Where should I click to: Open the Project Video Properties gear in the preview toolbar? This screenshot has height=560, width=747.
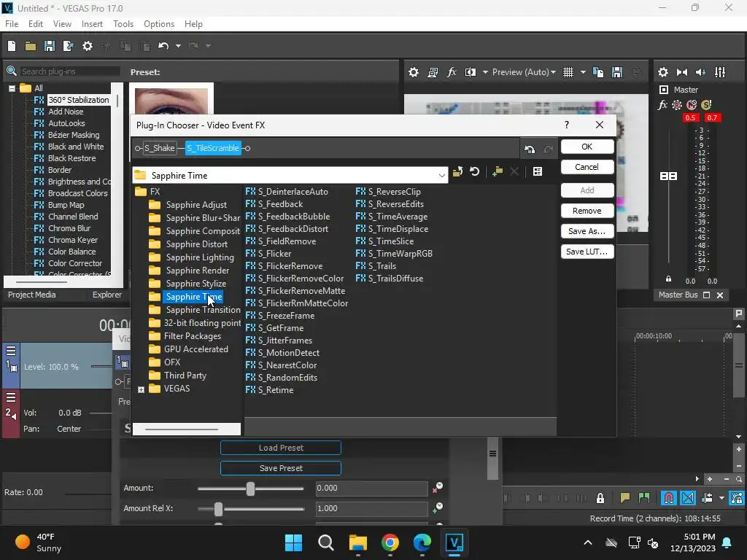pyautogui.click(x=414, y=72)
